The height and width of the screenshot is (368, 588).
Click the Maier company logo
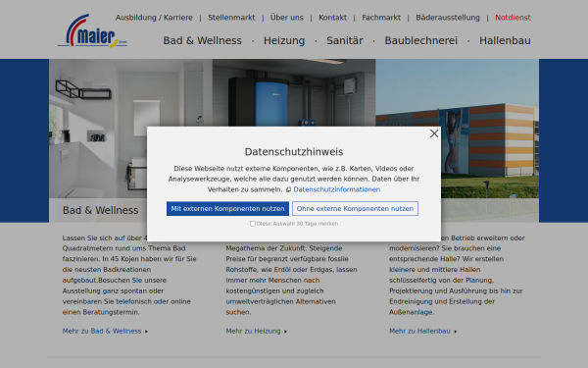[x=92, y=30]
